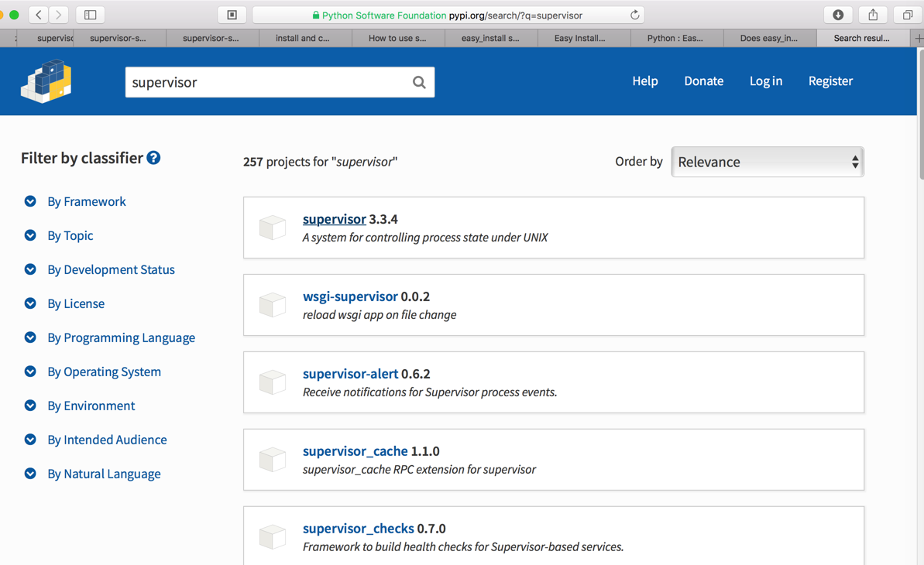
Task: Click the supervisor_checks package cube icon
Action: pos(273,536)
